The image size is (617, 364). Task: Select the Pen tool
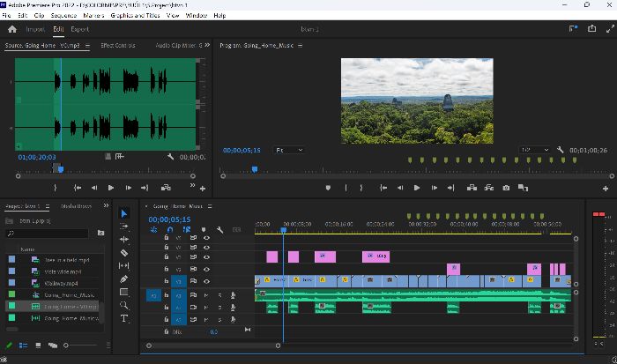tap(124, 279)
